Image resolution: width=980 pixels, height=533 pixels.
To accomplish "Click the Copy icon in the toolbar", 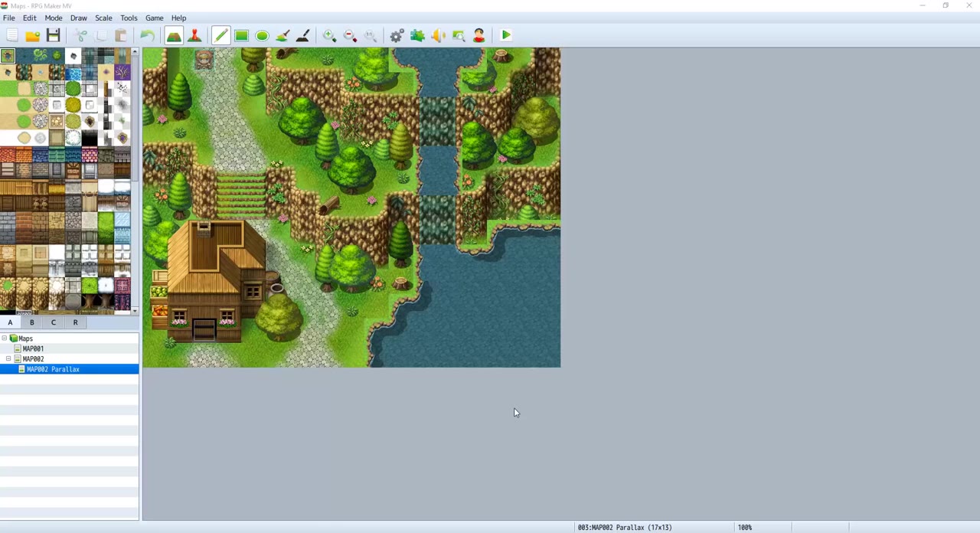I will [x=100, y=35].
